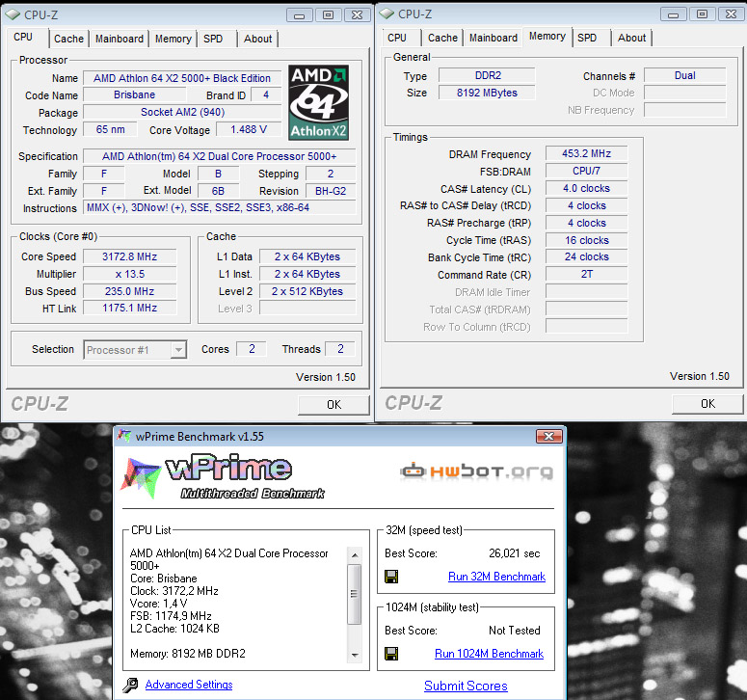The width and height of the screenshot is (747, 700).
Task: Open Cache tab in left CPU-Z window
Action: (68, 40)
